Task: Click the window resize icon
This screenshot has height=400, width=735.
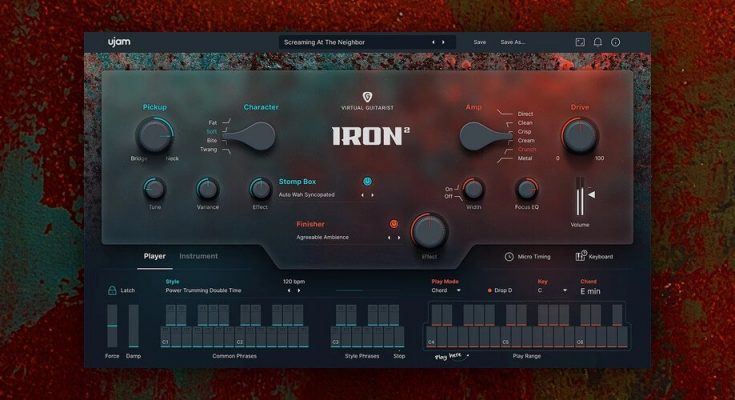Action: (580, 42)
